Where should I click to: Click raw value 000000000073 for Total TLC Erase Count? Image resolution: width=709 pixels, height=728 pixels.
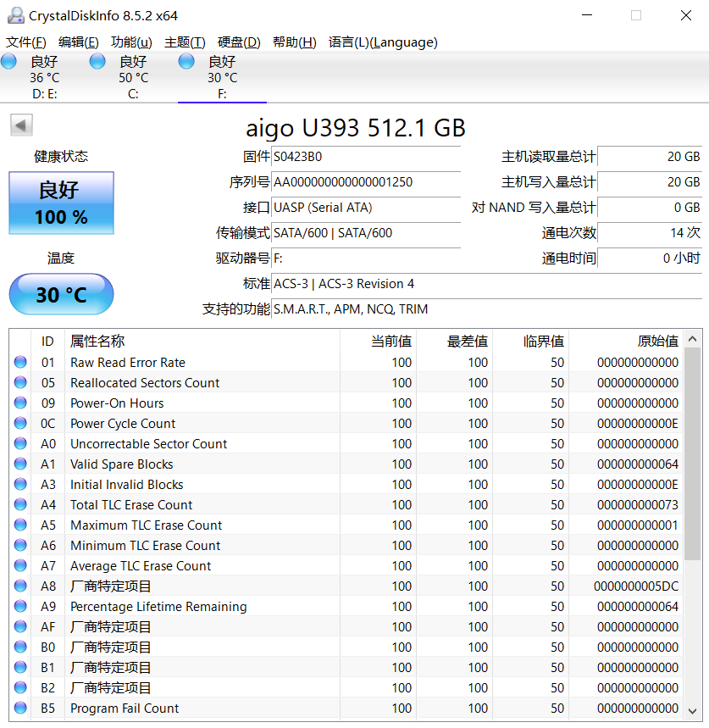[x=638, y=504]
